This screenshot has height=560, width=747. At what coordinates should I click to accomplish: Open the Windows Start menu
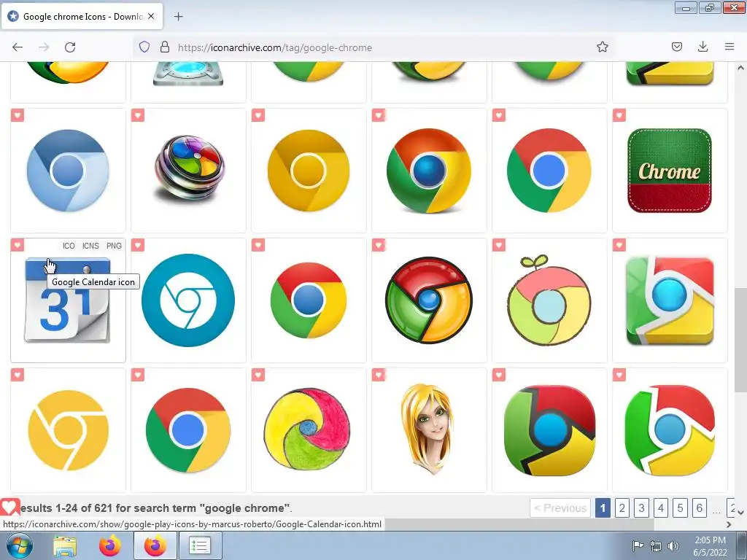(19, 545)
